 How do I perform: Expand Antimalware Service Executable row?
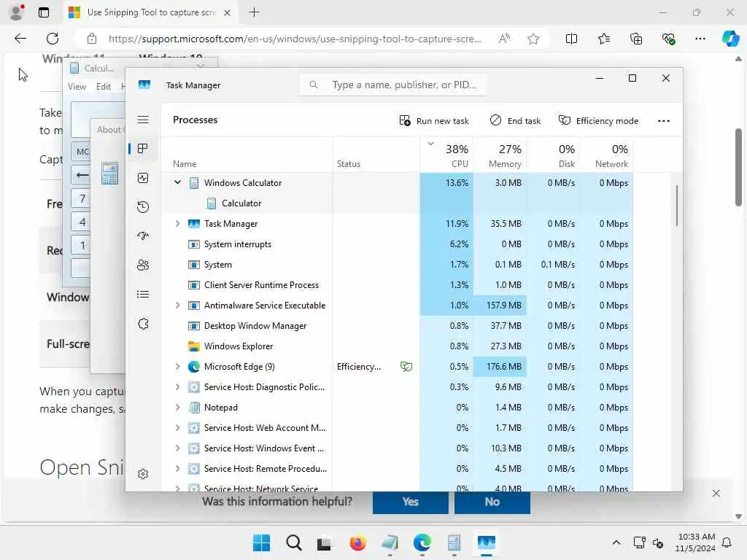(x=178, y=306)
